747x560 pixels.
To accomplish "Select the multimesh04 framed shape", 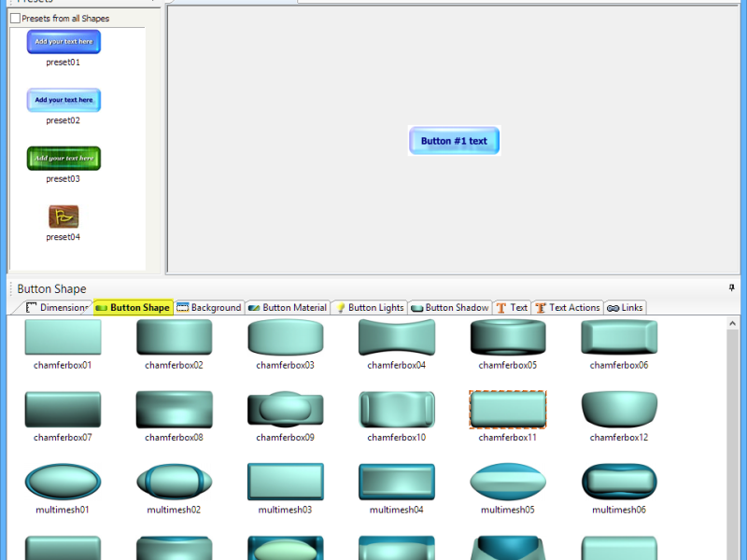I will tap(396, 482).
